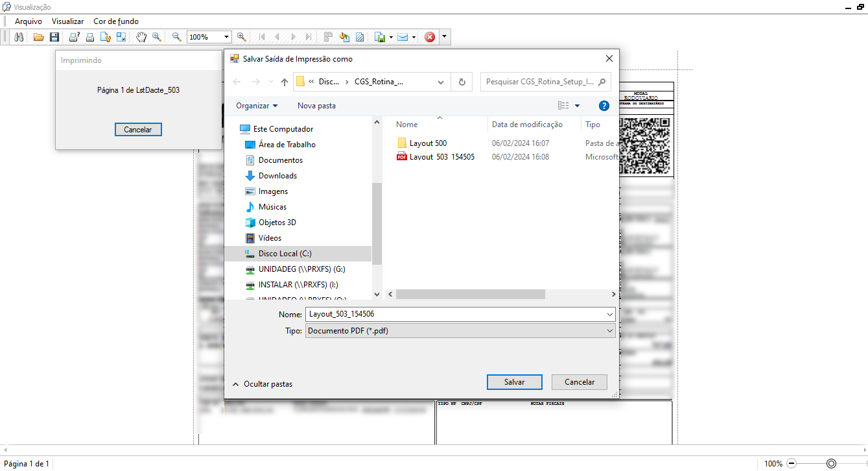868x471 pixels.
Task: Open the blue help icon in save dialog
Action: (604, 106)
